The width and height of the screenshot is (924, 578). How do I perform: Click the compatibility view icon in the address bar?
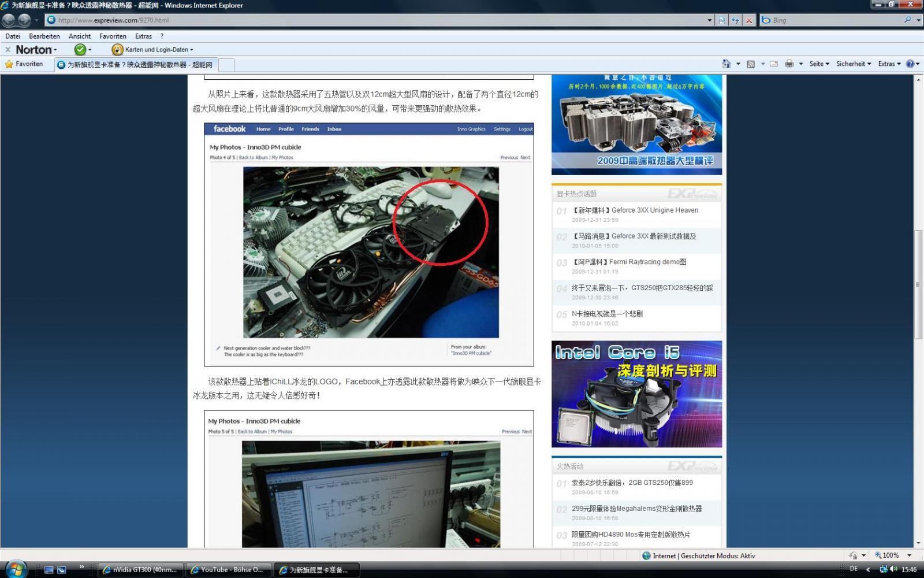(x=722, y=20)
